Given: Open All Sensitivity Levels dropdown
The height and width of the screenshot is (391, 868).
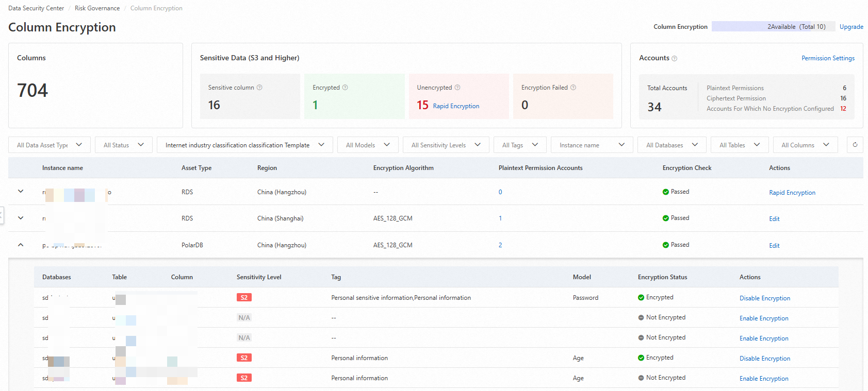Looking at the screenshot, I should pos(446,145).
